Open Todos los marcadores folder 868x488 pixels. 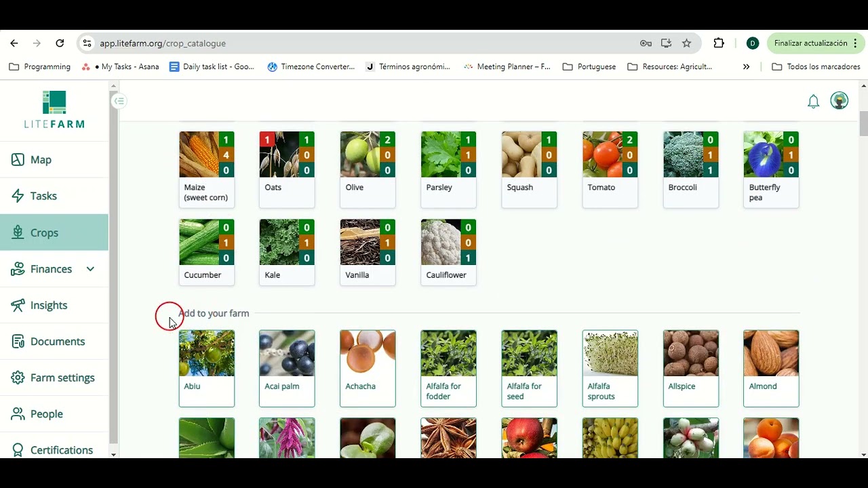click(816, 66)
